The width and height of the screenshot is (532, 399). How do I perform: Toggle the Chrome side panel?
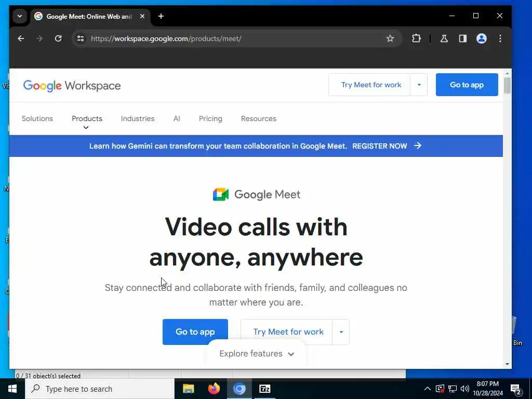(463, 38)
